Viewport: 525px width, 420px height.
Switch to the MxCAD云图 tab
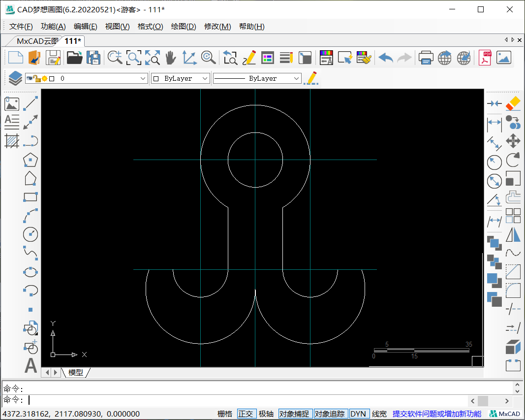tap(37, 41)
